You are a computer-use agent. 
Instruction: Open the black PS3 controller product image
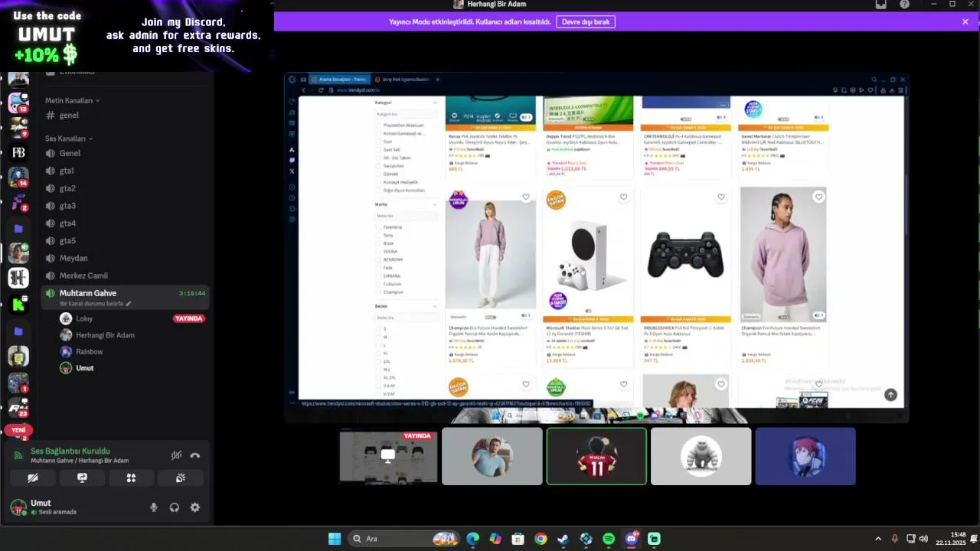click(x=685, y=255)
